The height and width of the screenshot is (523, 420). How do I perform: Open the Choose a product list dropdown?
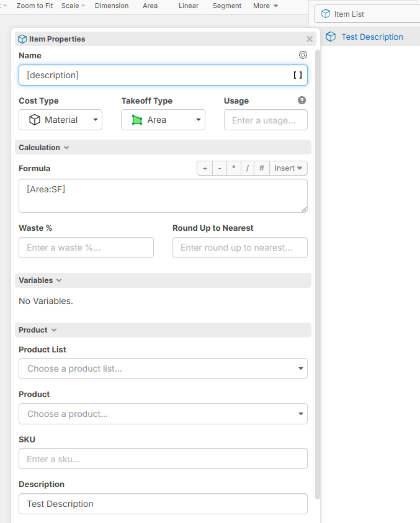tap(163, 369)
